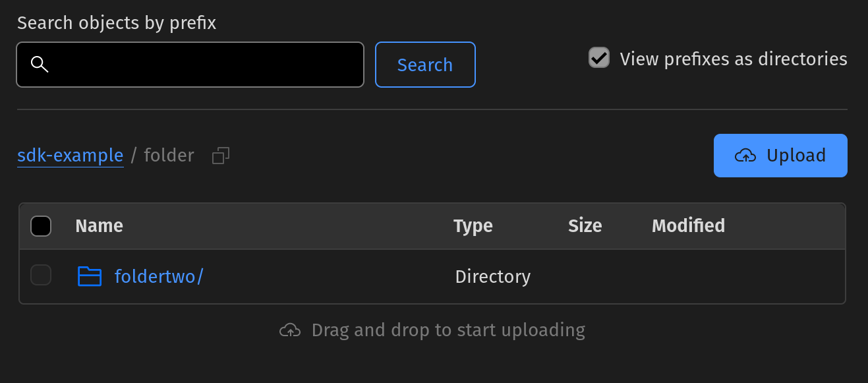Select all objects using the header checkbox
Viewport: 868px width, 383px height.
click(x=41, y=225)
